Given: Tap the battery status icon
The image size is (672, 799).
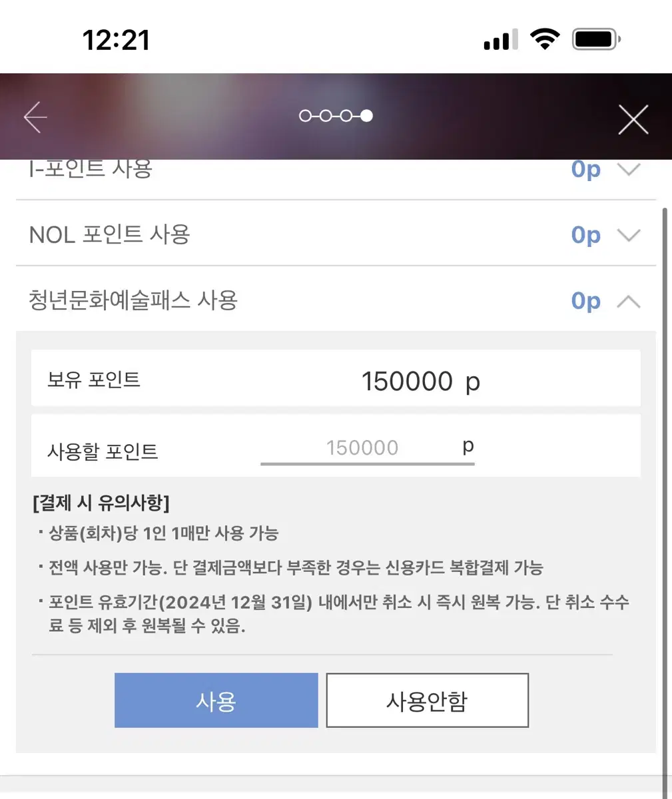Looking at the screenshot, I should coord(597,39).
